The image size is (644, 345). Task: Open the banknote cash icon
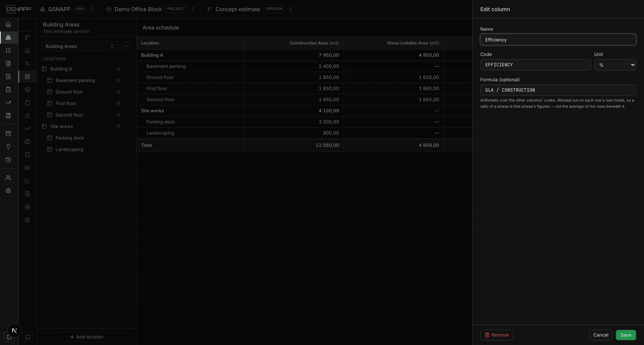27,168
